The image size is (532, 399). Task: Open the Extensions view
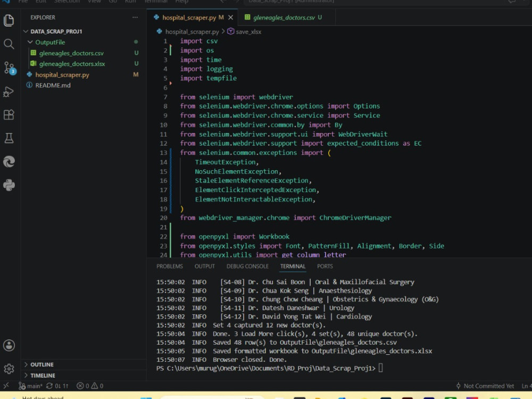coord(9,115)
